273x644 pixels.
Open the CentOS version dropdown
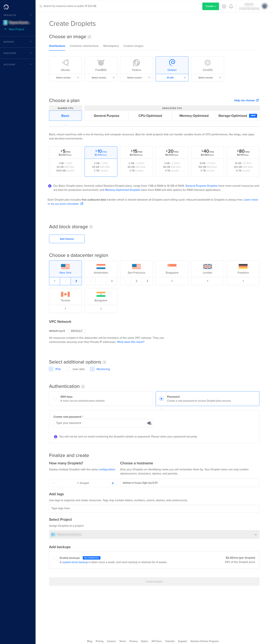pyautogui.click(x=208, y=78)
